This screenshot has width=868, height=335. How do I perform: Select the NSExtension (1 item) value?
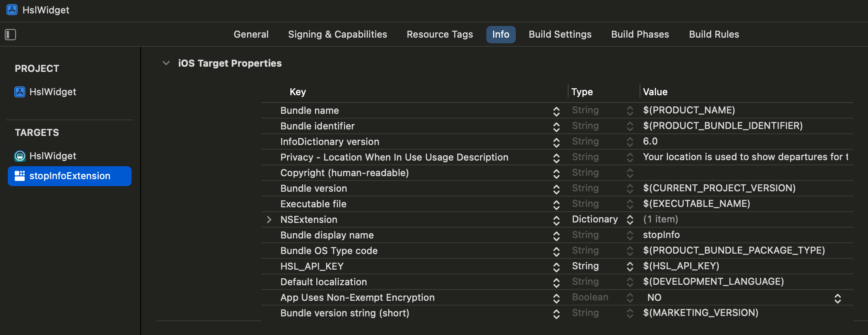tap(660, 219)
